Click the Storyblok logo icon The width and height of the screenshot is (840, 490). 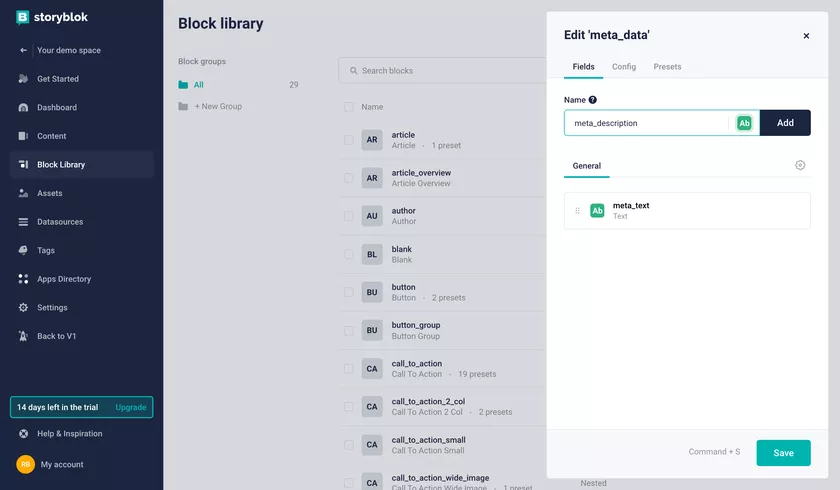point(22,17)
